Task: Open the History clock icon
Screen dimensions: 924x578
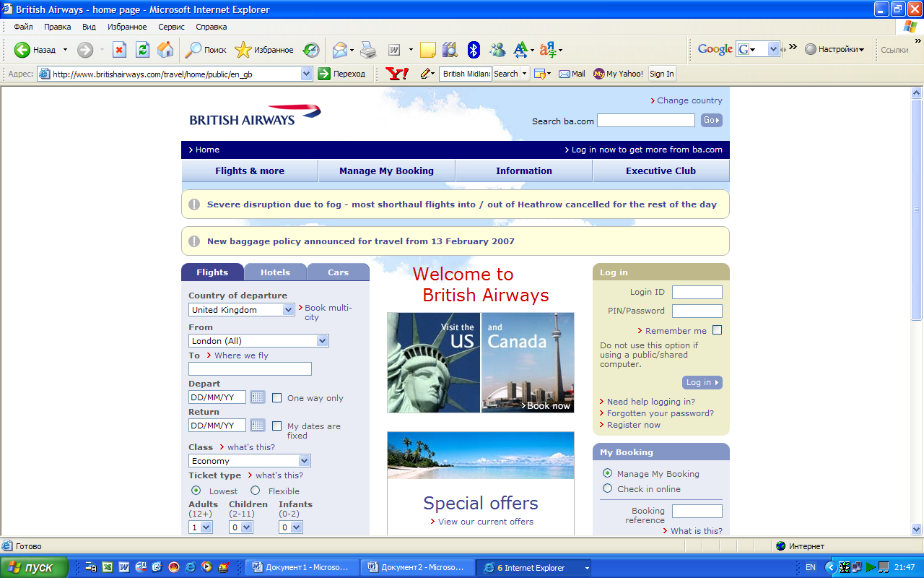Action: coord(310,50)
